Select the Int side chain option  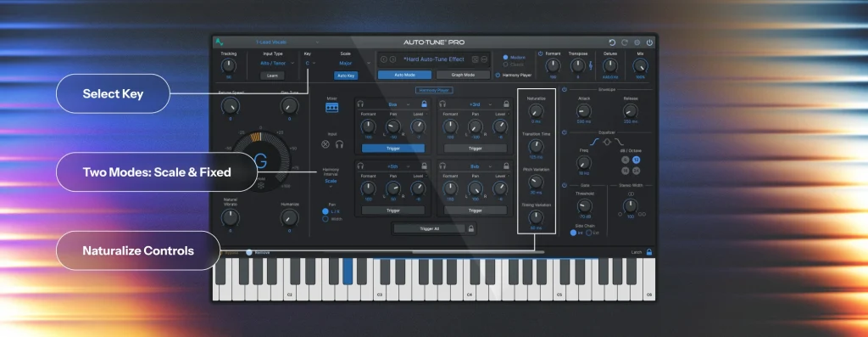click(x=574, y=233)
